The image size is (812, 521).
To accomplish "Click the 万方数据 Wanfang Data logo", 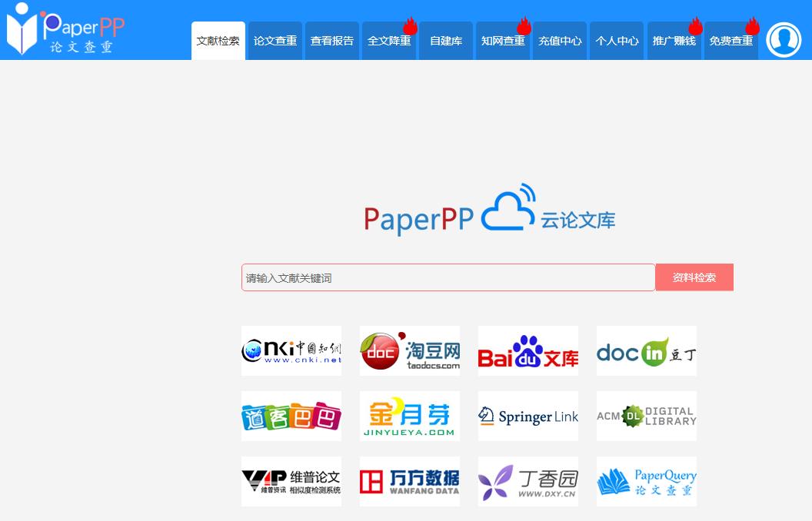I will pos(409,482).
